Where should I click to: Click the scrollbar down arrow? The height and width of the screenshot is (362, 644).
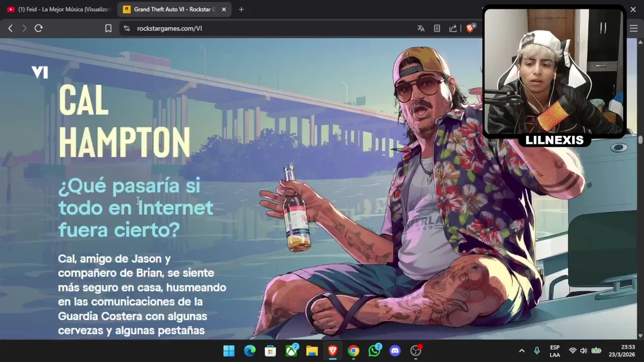[640, 335]
